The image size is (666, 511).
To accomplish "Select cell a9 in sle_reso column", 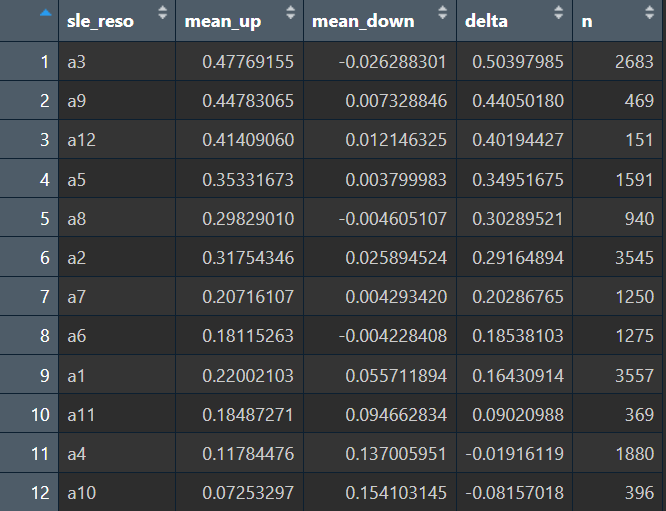I will click(117, 101).
